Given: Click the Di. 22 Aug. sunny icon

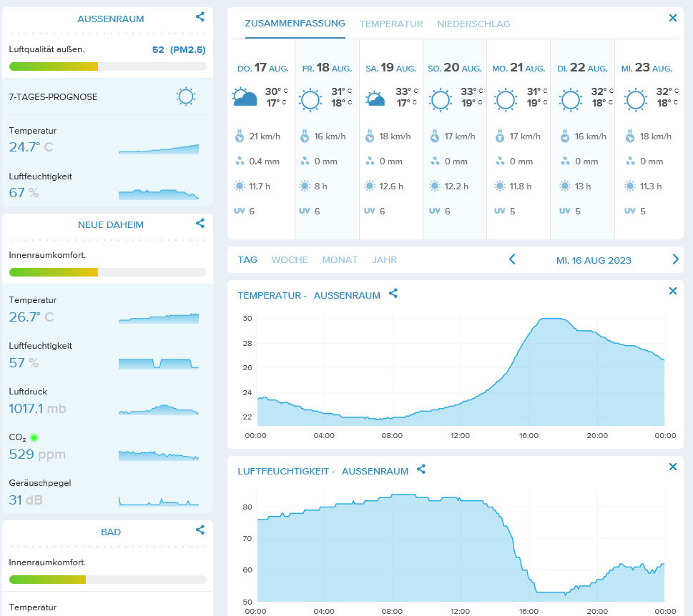Looking at the screenshot, I should pos(570,100).
